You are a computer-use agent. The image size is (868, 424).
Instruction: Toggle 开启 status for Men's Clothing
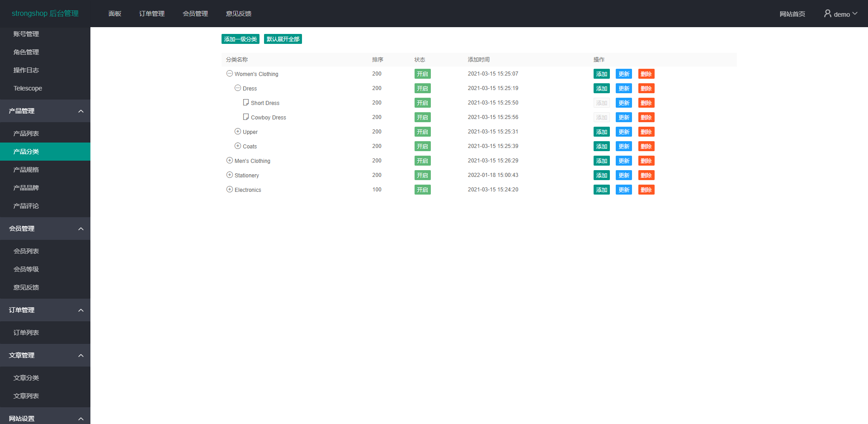[x=423, y=161]
